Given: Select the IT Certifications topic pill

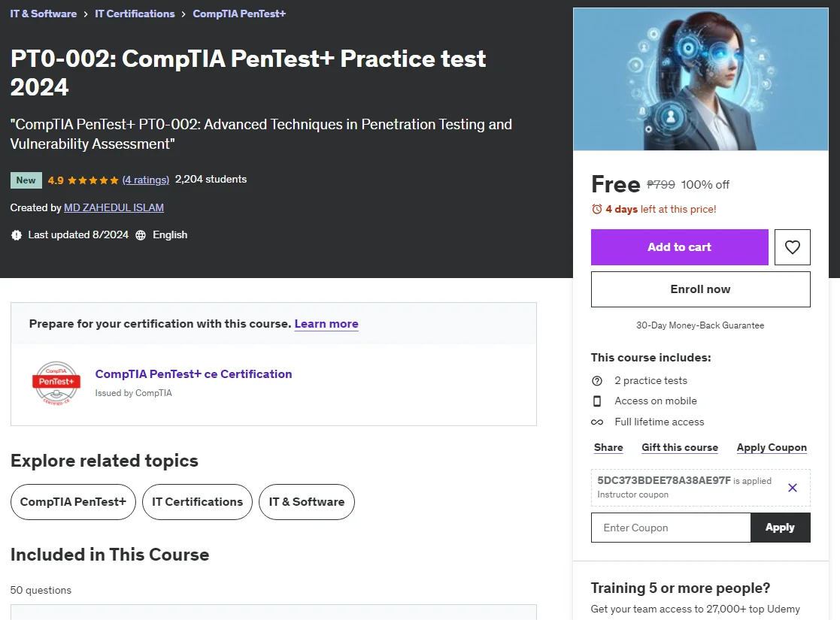Looking at the screenshot, I should pos(197,502).
